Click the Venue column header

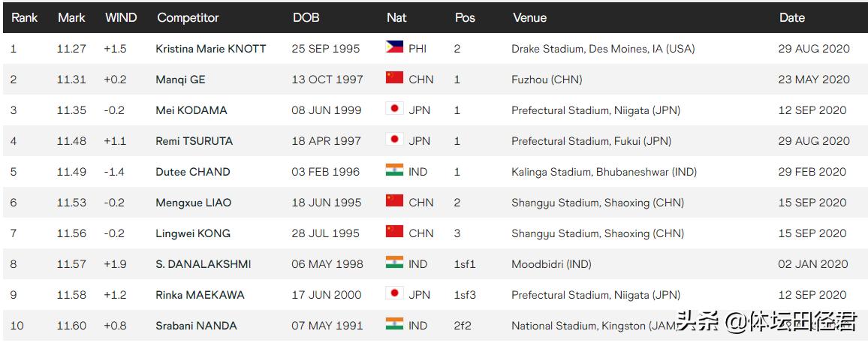tap(529, 17)
